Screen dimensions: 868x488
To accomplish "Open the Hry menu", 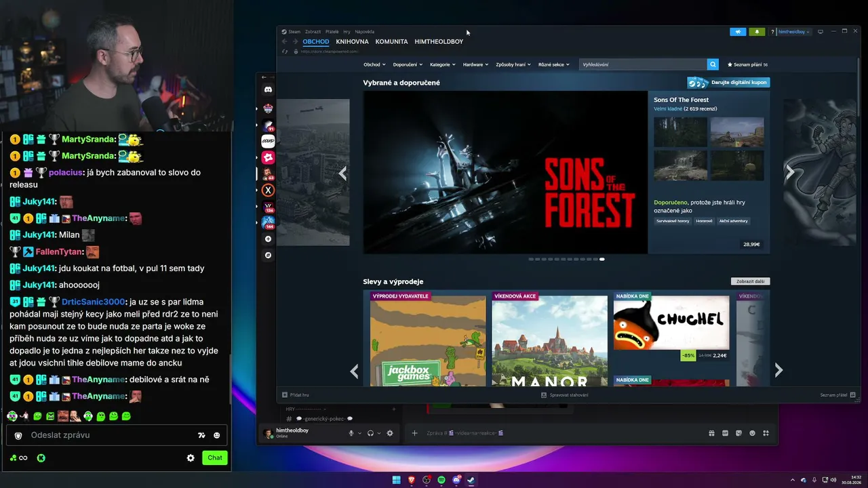I will click(x=347, y=32).
